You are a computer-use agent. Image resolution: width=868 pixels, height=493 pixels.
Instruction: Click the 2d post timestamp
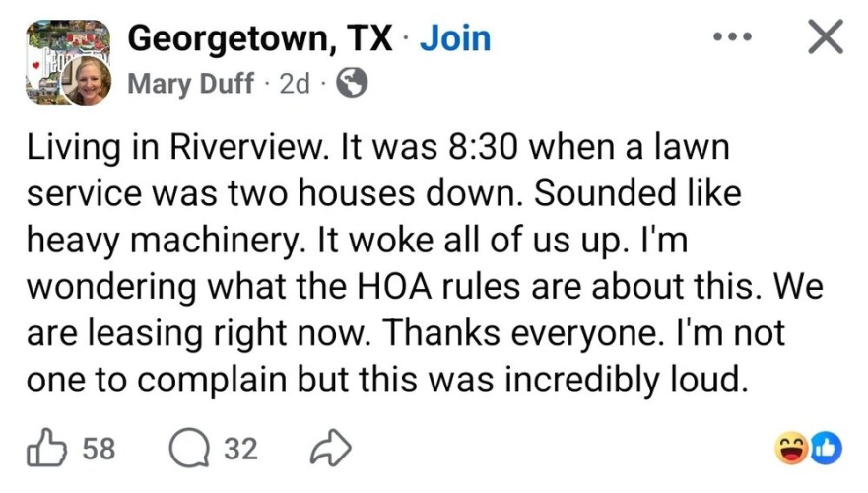[294, 85]
